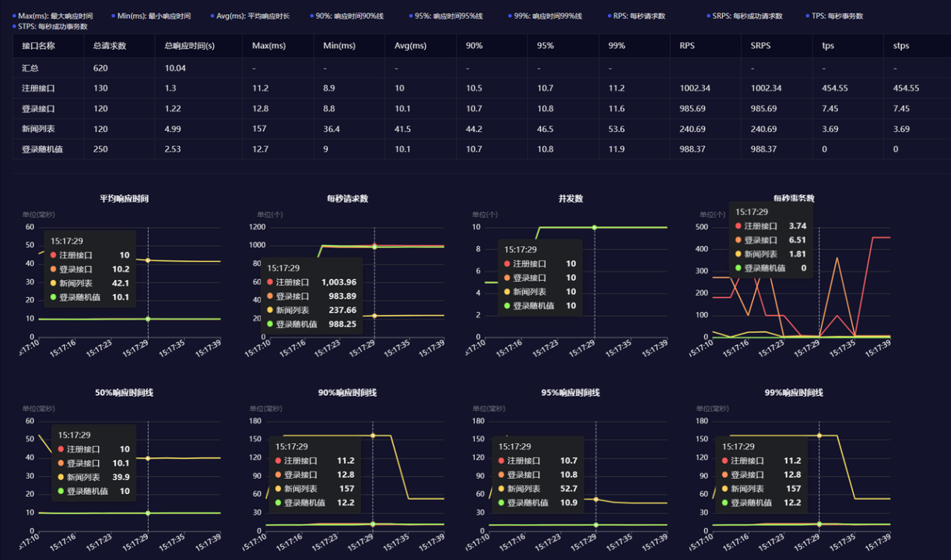
Task: Click the Min(ms) table column header
Action: 339,46
